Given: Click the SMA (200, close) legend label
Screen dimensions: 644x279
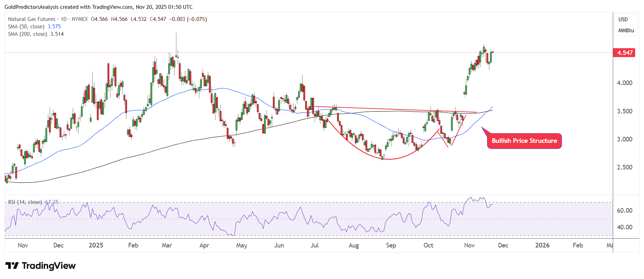Looking at the screenshot, I should 28,34.
